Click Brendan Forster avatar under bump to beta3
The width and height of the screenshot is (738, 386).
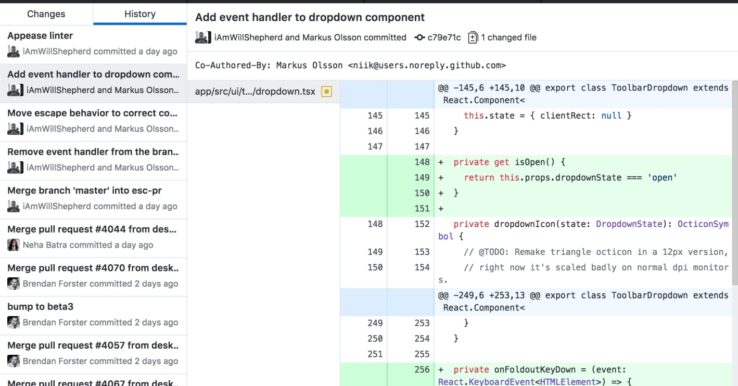click(x=13, y=322)
